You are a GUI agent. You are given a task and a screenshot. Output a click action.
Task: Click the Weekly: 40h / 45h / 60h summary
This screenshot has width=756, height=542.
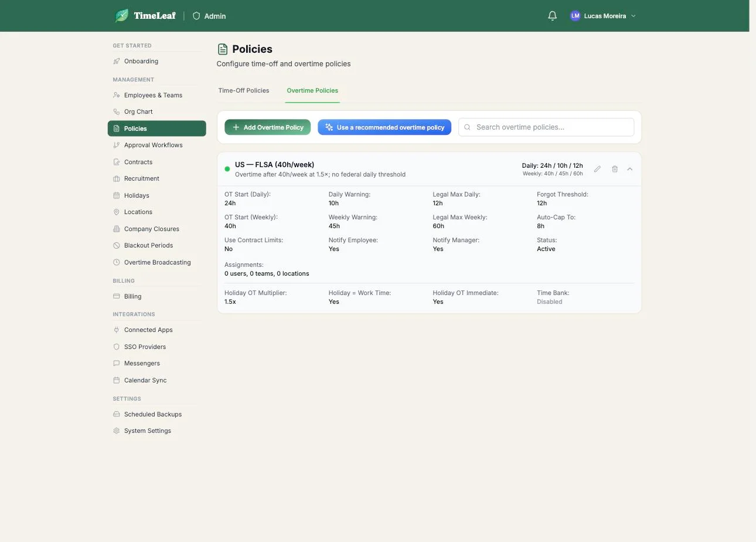coord(553,174)
